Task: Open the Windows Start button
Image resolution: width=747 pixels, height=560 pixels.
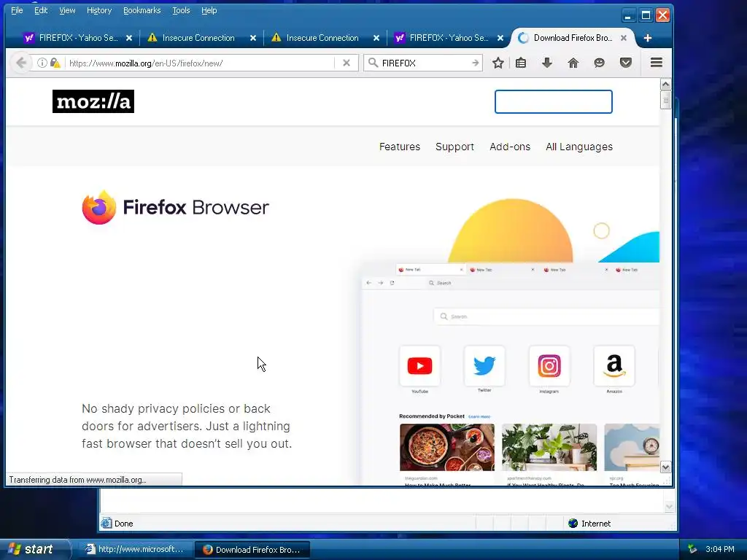Action: (x=34, y=549)
